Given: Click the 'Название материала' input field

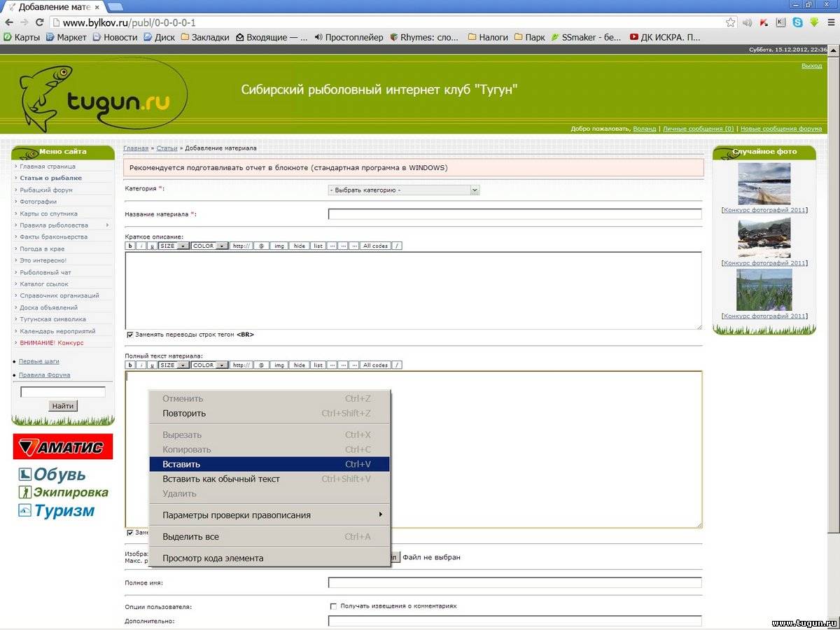Looking at the screenshot, I should [x=515, y=214].
